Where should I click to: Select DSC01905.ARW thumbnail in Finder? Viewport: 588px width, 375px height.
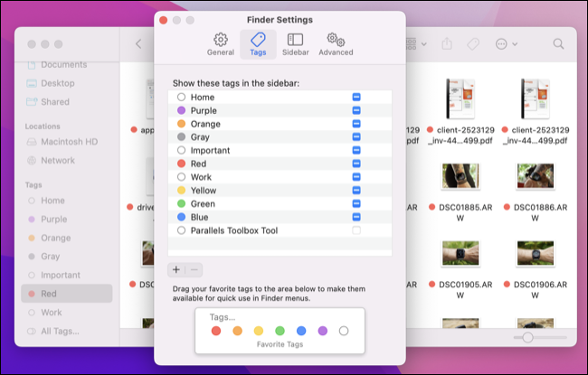(x=460, y=253)
